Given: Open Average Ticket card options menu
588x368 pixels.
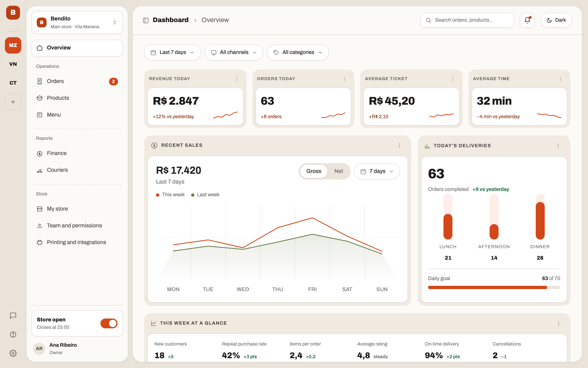Looking at the screenshot, I should tap(453, 79).
